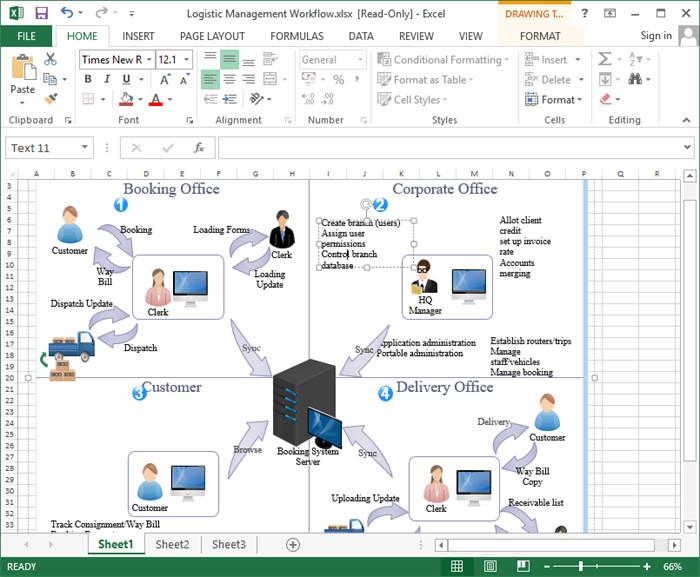Click the Clear eraser icon

tap(606, 99)
